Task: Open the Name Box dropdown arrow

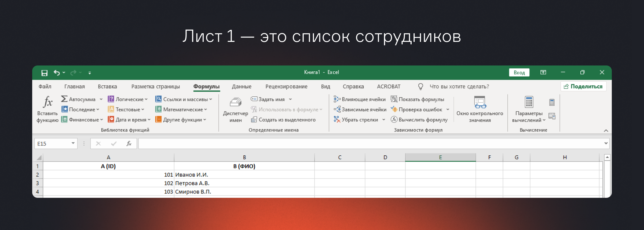Action: pos(73,143)
